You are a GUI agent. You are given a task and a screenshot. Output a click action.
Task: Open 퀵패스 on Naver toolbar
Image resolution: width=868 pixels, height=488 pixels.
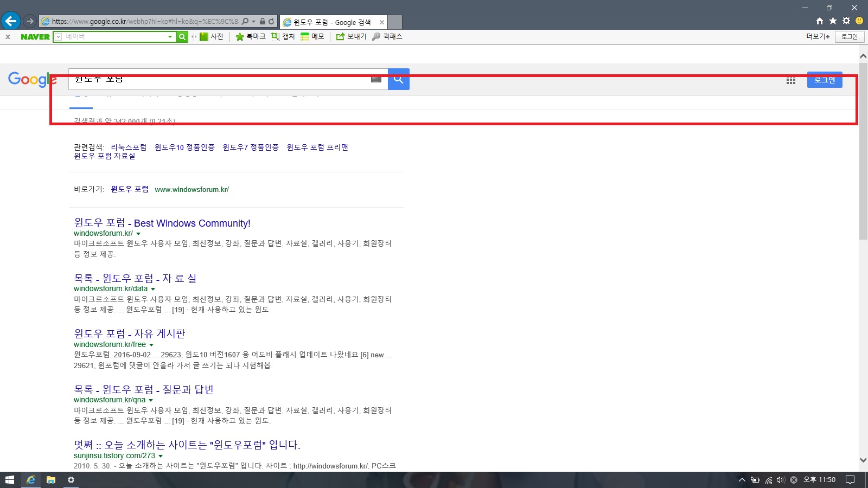point(387,37)
